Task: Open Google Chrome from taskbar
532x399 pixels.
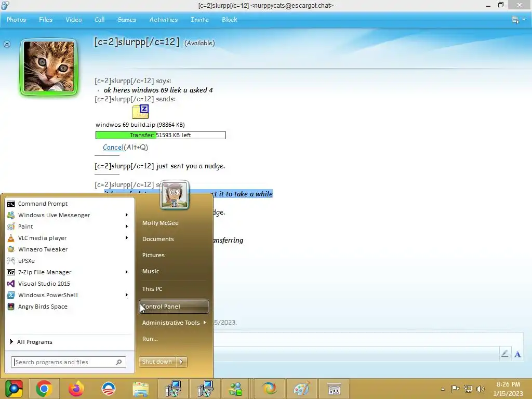Action: [x=44, y=389]
